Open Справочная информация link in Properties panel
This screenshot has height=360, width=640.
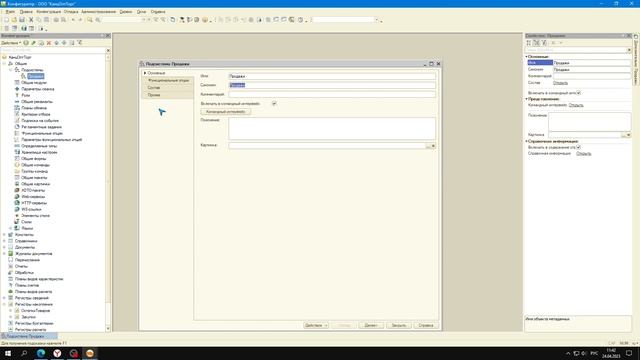584,153
